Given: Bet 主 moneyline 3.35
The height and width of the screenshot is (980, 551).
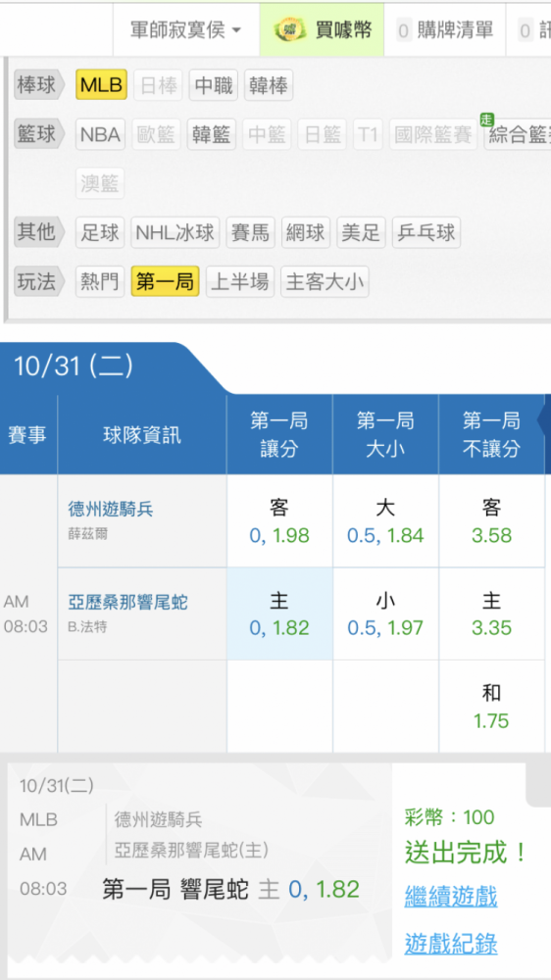Looking at the screenshot, I should pos(491,613).
